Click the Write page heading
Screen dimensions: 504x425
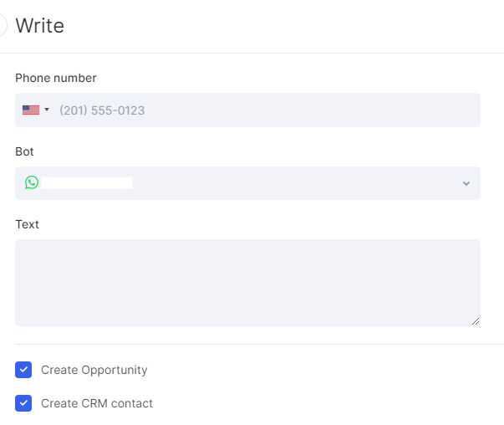coord(40,26)
